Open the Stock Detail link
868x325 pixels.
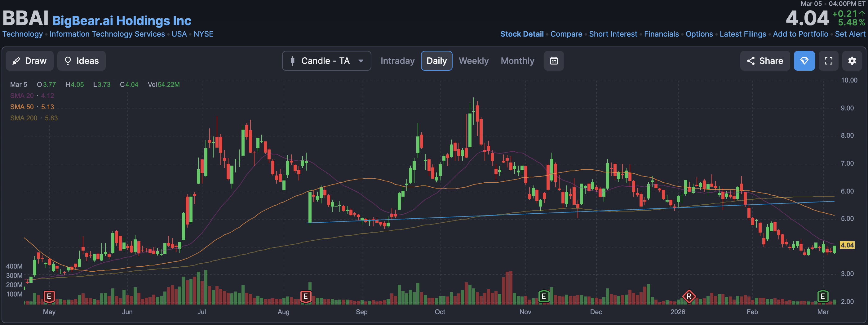click(522, 34)
